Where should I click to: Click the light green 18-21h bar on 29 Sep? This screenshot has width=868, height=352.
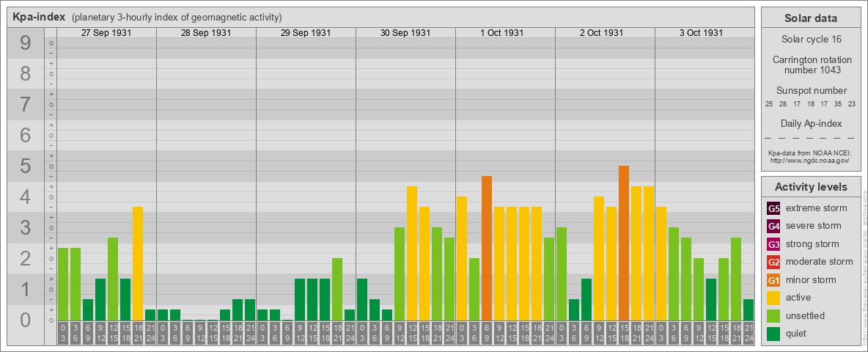coord(337,290)
